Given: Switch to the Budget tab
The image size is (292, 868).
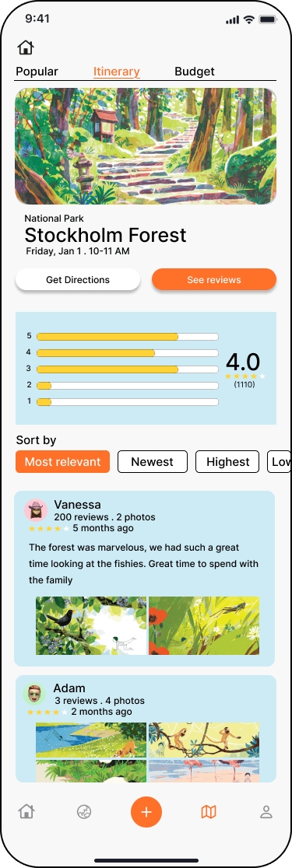Looking at the screenshot, I should pyautogui.click(x=195, y=72).
